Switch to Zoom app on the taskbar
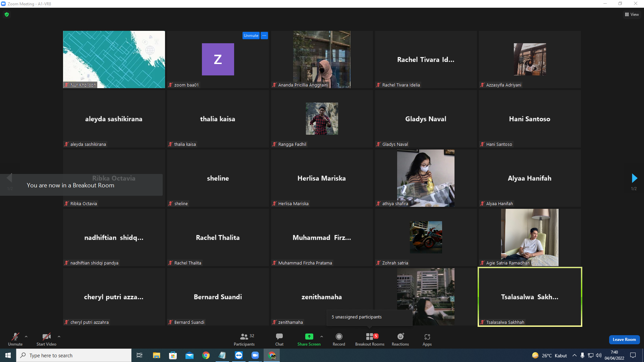Screen dimensions: 644x362 255,355
